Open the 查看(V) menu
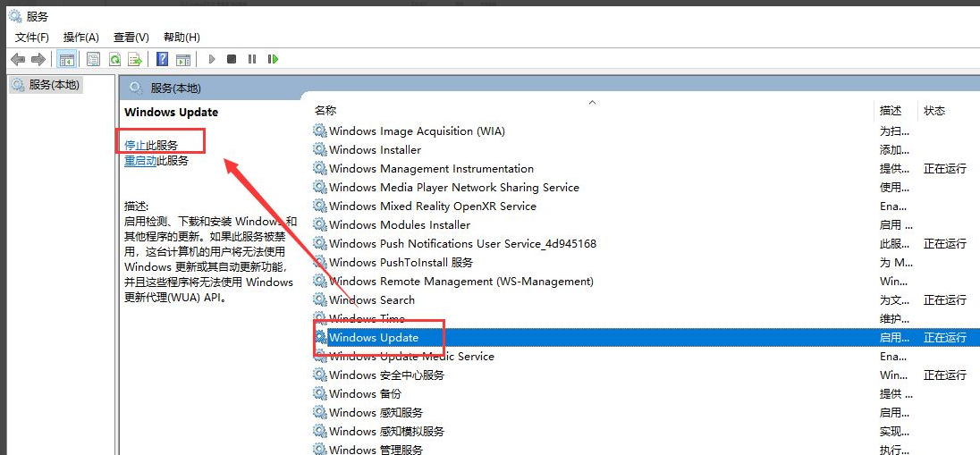This screenshot has height=455, width=980. pos(131,37)
